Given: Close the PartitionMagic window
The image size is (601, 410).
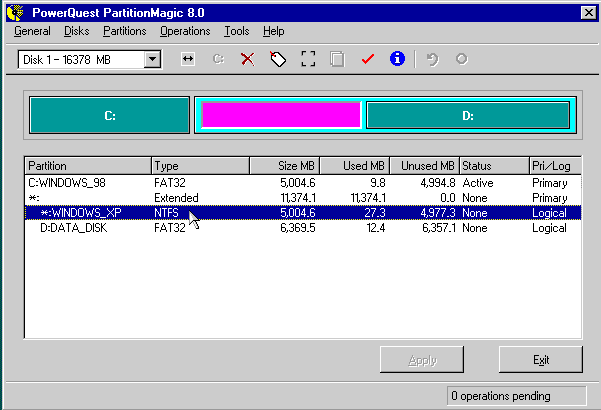Looking at the screenshot, I should tap(589, 13).
